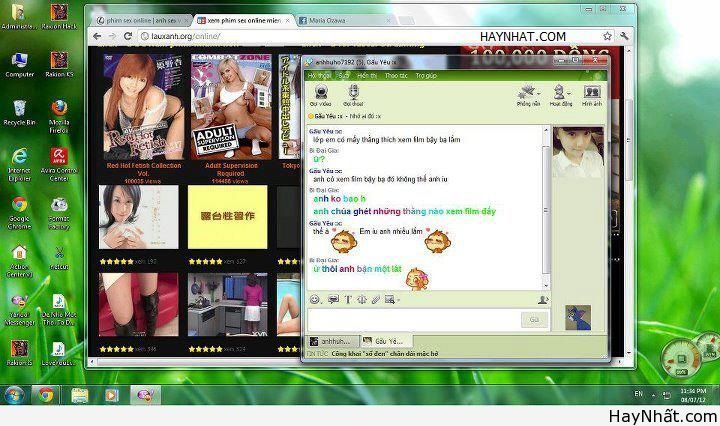This screenshot has height=426, width=720.
Task: Open the Hội thoại menu
Action: coord(319,76)
